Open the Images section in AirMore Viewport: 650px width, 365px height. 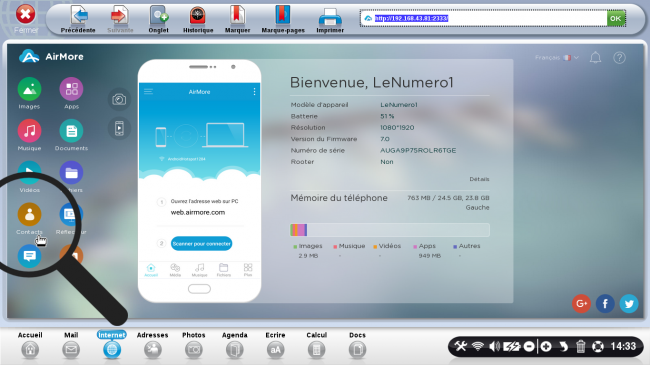coord(29,90)
